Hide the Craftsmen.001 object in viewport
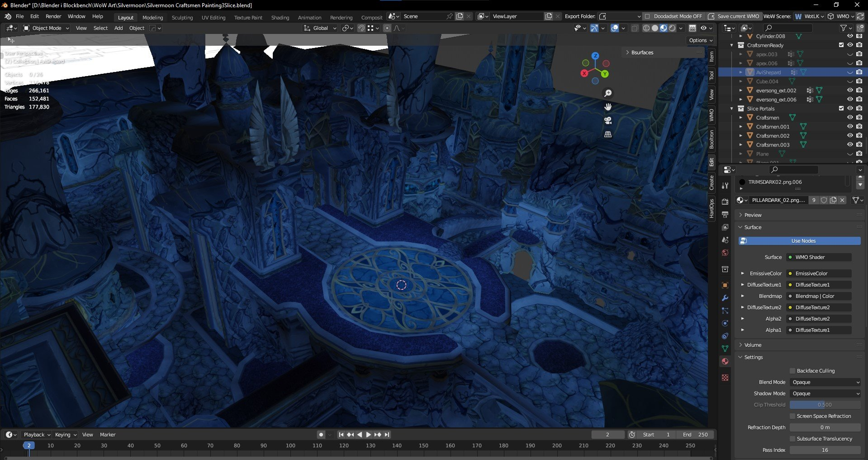Screen dimensions: 868x460 850,127
